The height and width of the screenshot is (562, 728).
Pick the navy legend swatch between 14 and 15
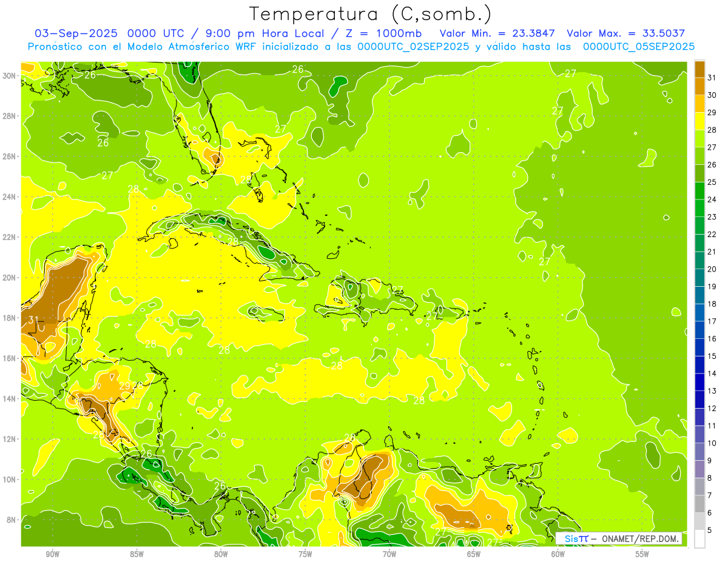[x=699, y=365]
